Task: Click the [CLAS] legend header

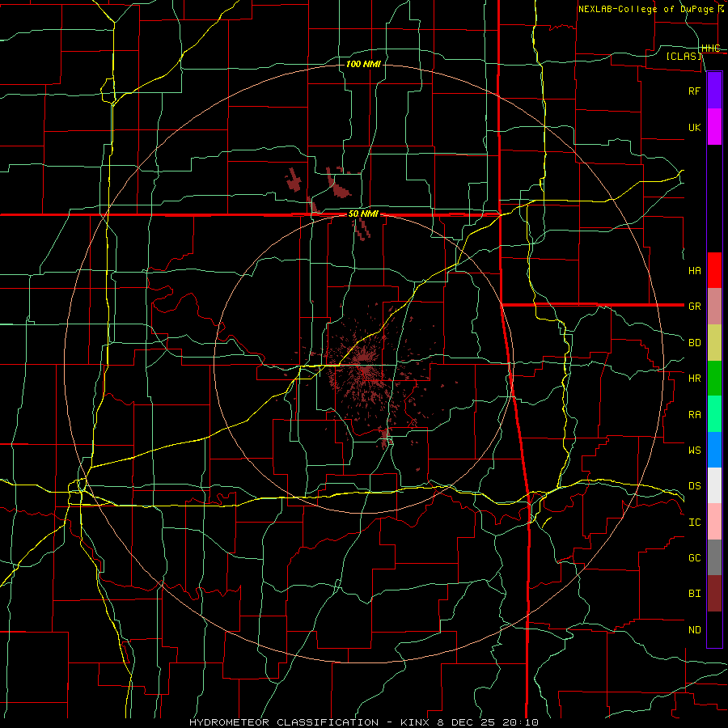Action: (x=684, y=57)
